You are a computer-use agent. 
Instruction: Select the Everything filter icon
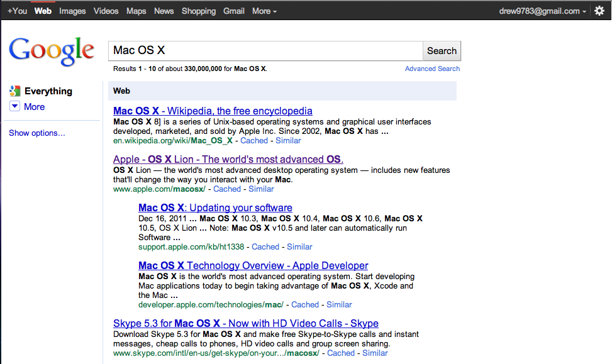(15, 91)
